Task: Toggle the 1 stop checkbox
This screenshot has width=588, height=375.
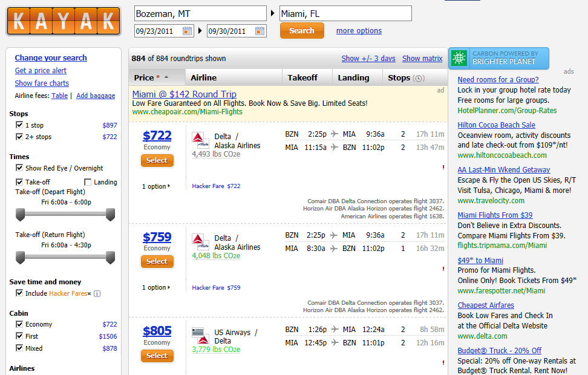Action: (x=19, y=125)
